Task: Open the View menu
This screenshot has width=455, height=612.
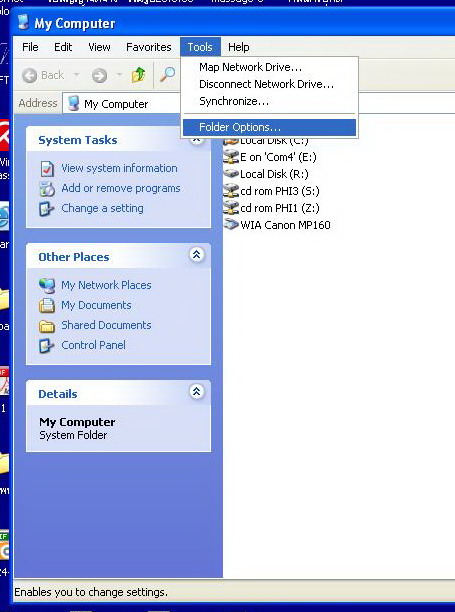Action: (99, 47)
